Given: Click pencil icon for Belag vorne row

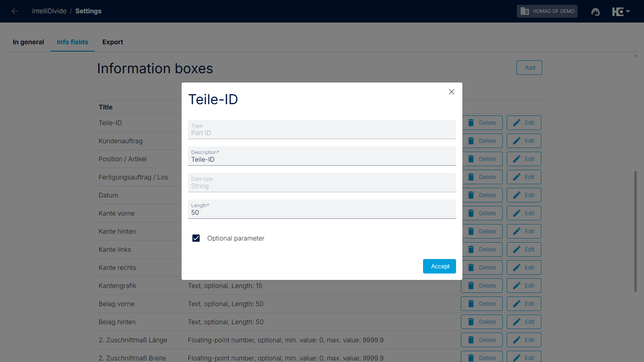Looking at the screenshot, I should click(x=517, y=304).
